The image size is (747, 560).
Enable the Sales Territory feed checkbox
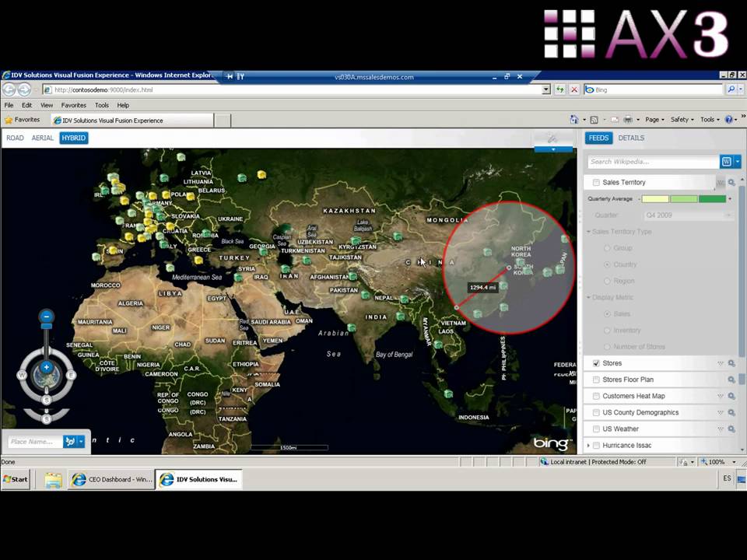point(596,182)
